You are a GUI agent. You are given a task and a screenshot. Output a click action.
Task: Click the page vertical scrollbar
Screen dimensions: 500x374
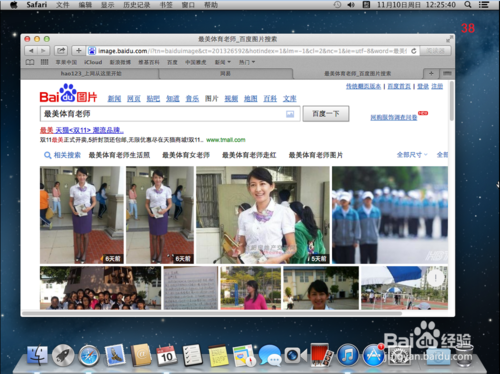(452, 101)
